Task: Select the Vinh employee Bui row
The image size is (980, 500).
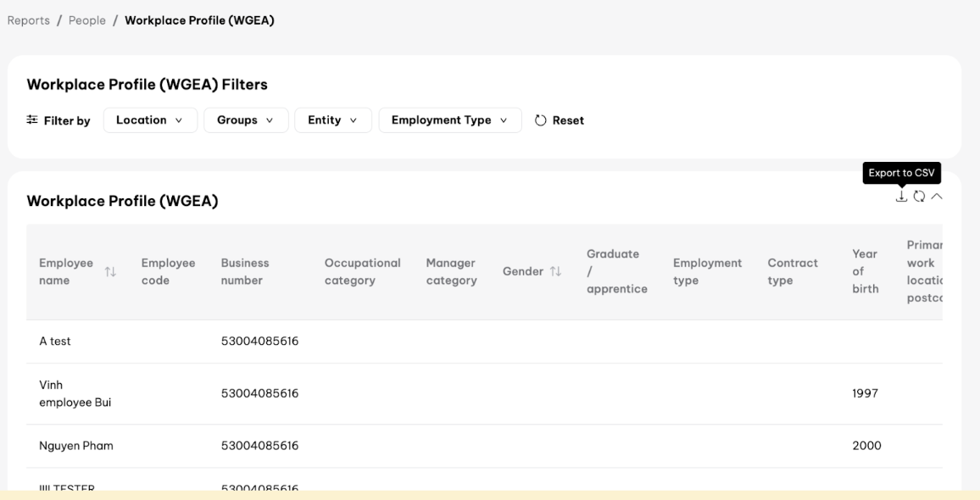Action: 75,393
